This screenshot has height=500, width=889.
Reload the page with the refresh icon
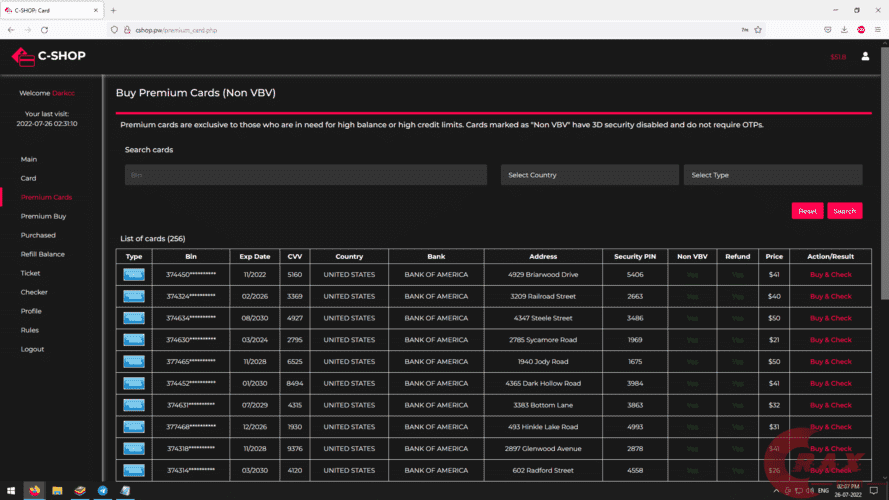coord(44,30)
